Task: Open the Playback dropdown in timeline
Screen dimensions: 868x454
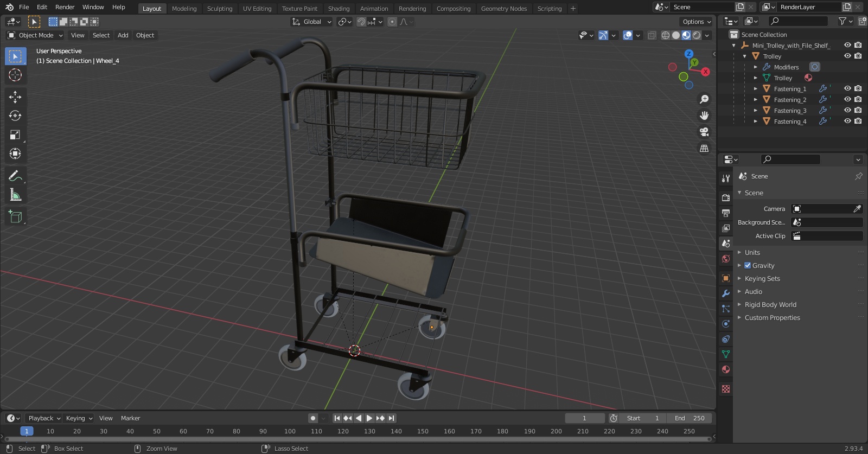Action: pos(43,418)
